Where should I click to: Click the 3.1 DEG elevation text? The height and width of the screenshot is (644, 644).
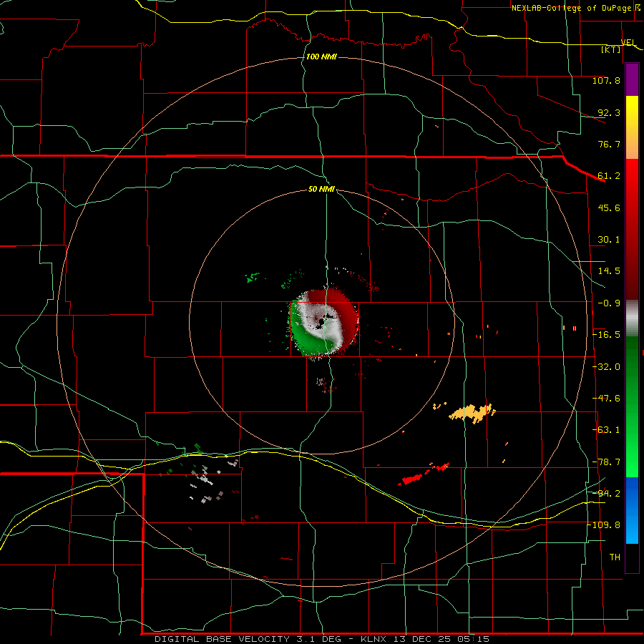(318, 639)
